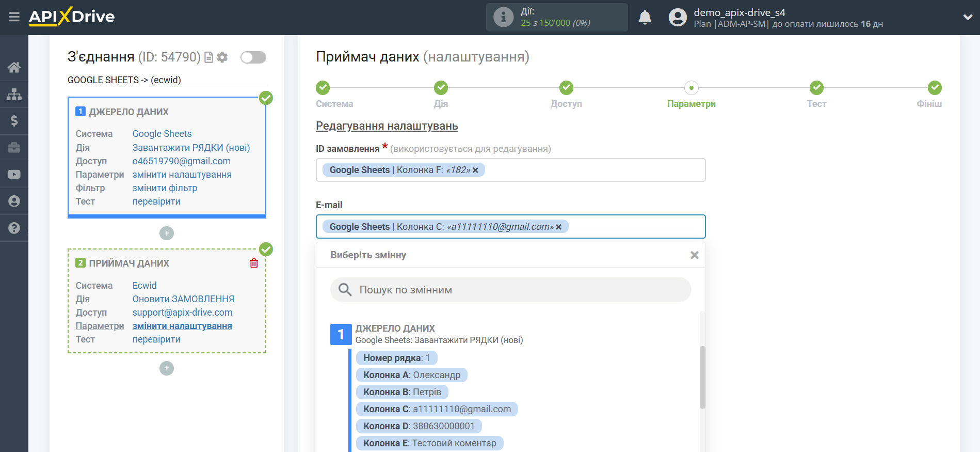Toggle the connection on/off switch
Image resolution: width=980 pixels, height=452 pixels.
253,57
